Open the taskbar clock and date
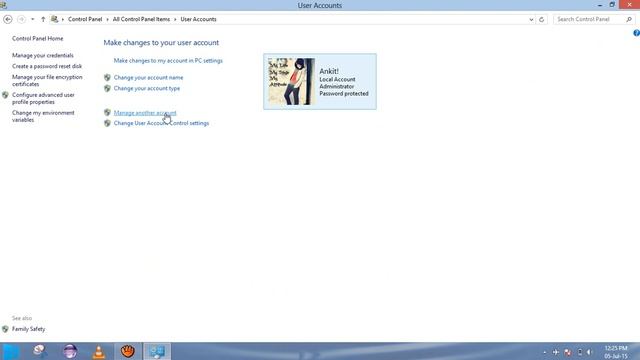 coord(616,352)
